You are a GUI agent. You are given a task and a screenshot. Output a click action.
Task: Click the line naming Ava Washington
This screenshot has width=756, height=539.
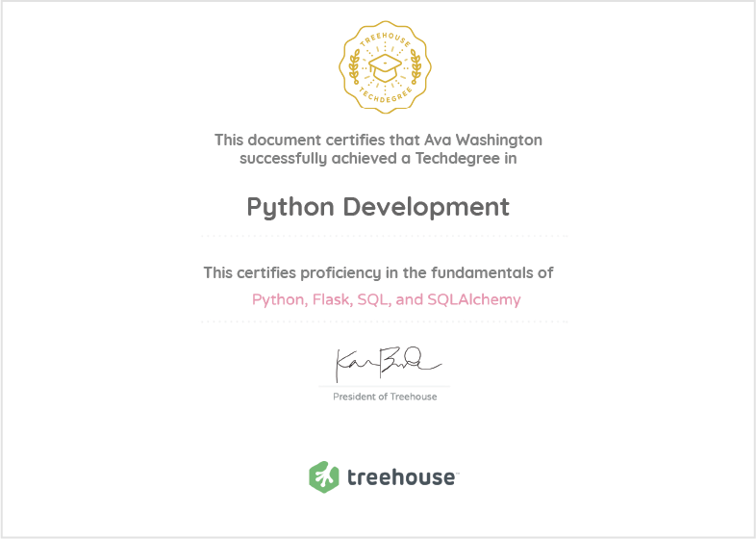pos(378,140)
